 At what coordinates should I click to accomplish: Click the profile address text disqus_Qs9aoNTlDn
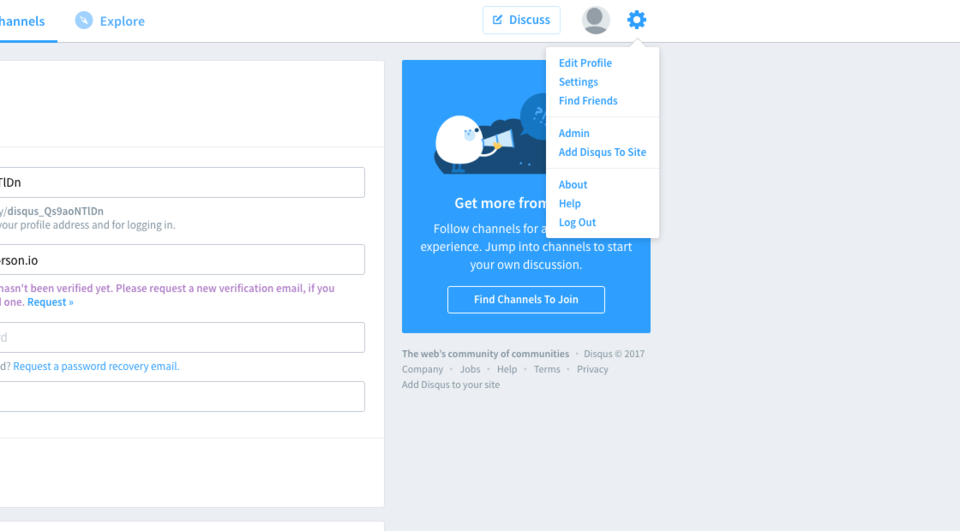click(x=55, y=211)
